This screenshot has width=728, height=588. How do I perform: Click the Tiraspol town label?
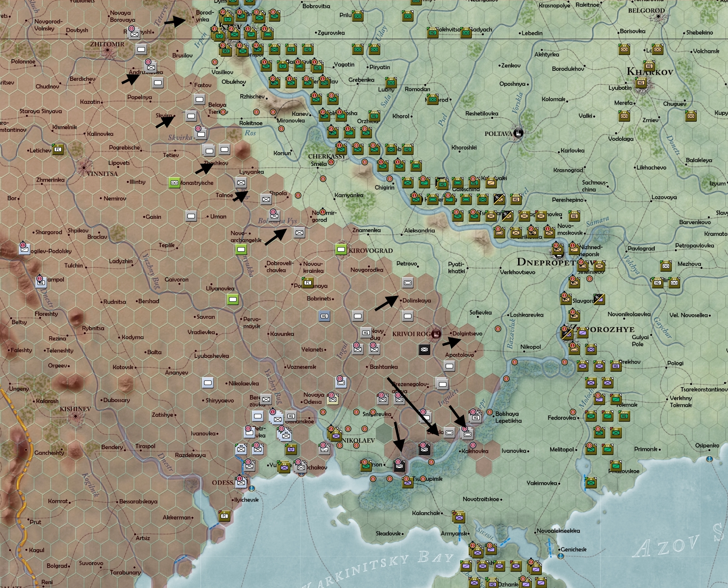145,446
